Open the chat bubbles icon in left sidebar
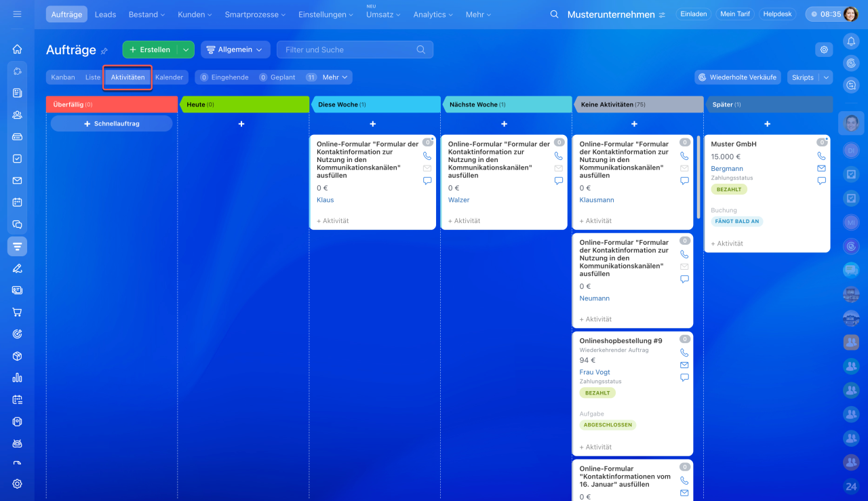The image size is (868, 501). click(17, 224)
